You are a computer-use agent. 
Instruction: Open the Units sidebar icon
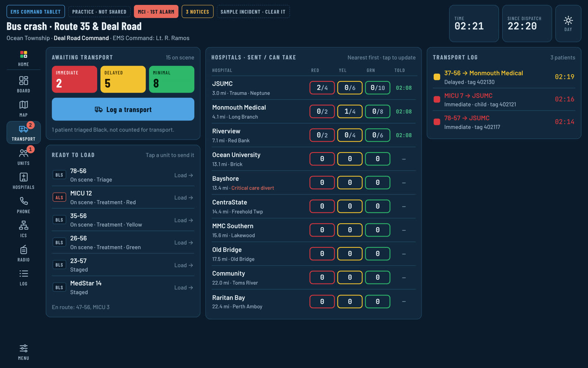[24, 157]
